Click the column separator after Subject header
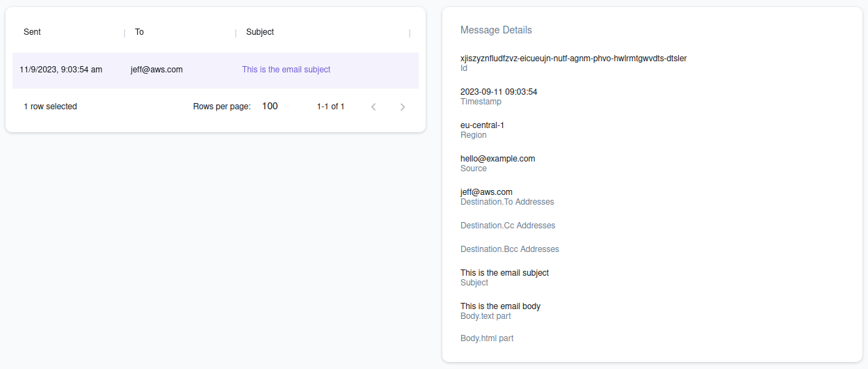Viewport: 868px width, 369px height. (410, 33)
